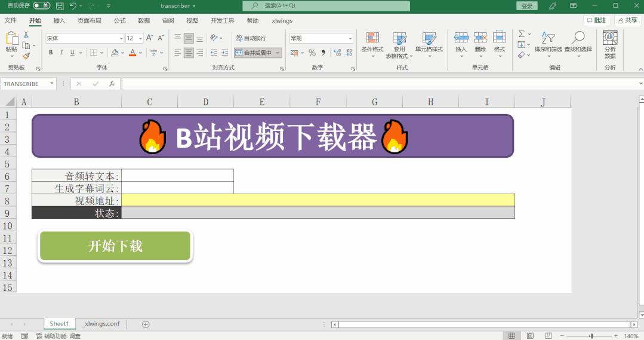Switch to the 页面布局 tab

click(x=89, y=20)
